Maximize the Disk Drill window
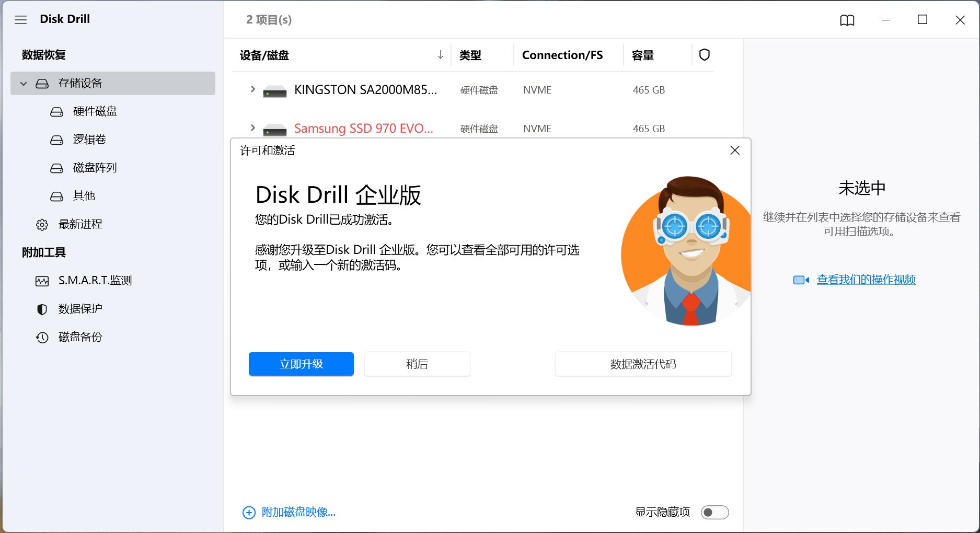The height and width of the screenshot is (533, 980). [923, 20]
